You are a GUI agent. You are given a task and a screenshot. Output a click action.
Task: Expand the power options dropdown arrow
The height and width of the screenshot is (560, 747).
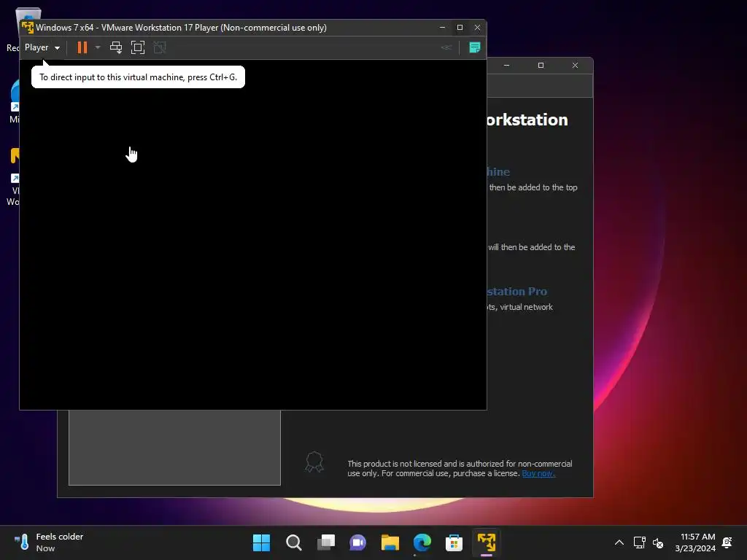point(98,47)
